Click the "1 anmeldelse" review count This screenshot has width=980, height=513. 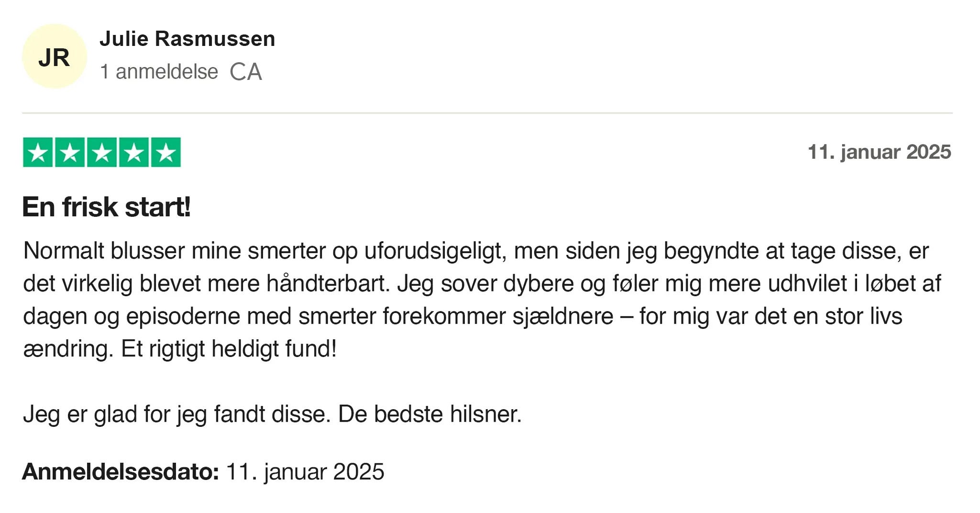(159, 72)
